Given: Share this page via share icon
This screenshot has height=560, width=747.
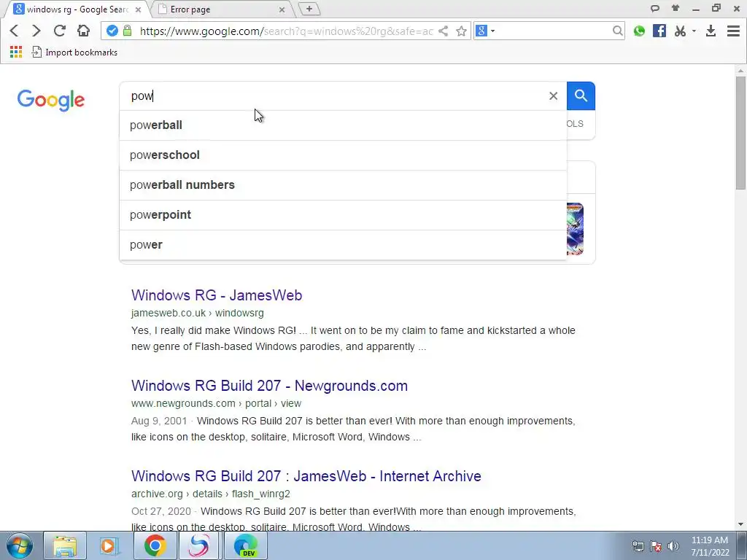Looking at the screenshot, I should pyautogui.click(x=443, y=31).
